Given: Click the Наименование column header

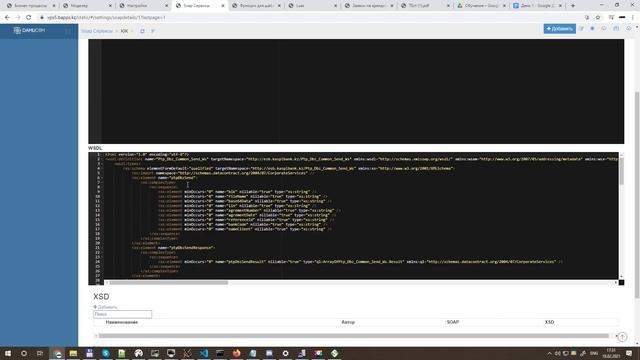Looking at the screenshot, I should pyautogui.click(x=122, y=322).
